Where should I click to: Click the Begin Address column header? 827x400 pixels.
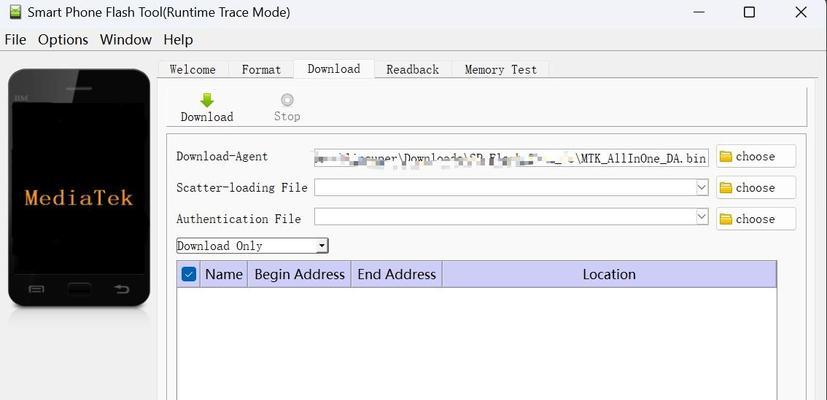point(299,274)
